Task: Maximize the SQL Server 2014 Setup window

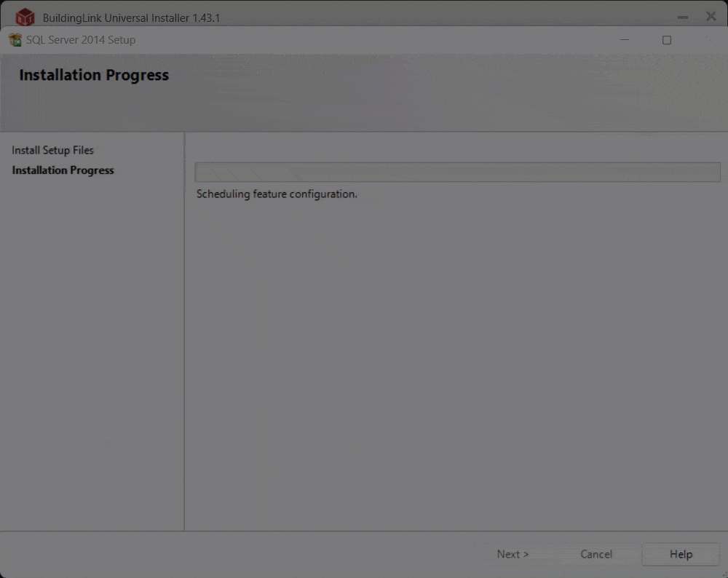Action: click(x=667, y=40)
